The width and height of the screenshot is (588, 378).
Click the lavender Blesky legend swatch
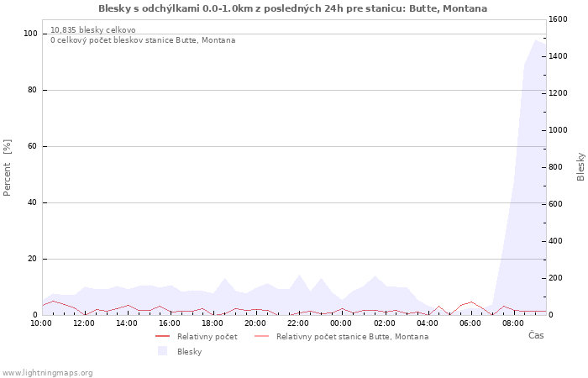[163, 352]
